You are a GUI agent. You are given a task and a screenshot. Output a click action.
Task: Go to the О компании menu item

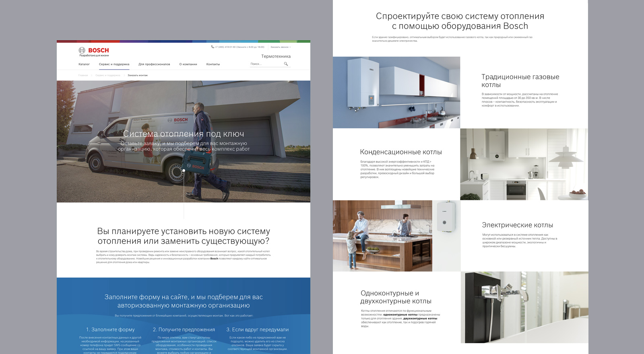coord(188,64)
